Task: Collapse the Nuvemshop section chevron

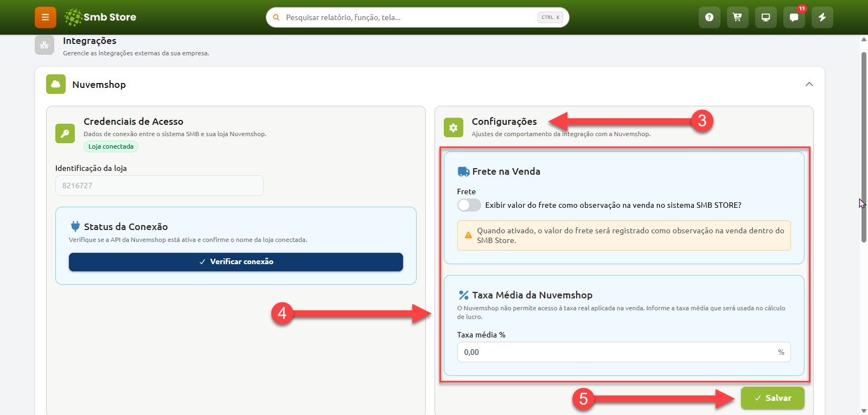Action: click(809, 84)
